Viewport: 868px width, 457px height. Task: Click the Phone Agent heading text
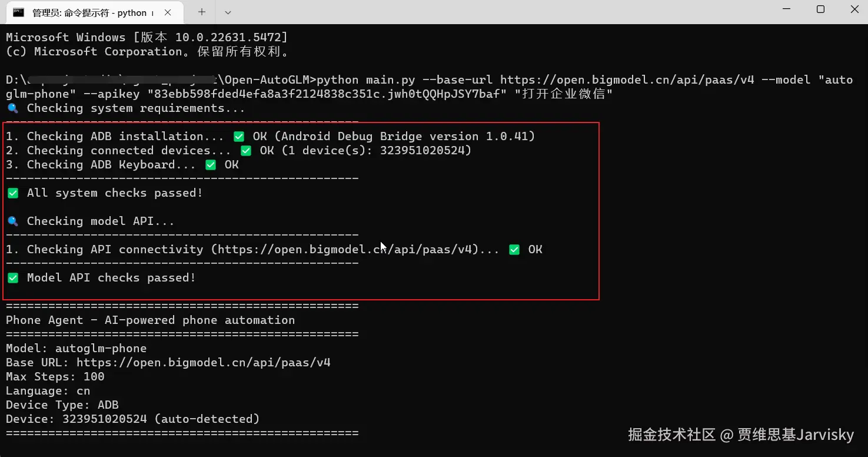tap(150, 320)
